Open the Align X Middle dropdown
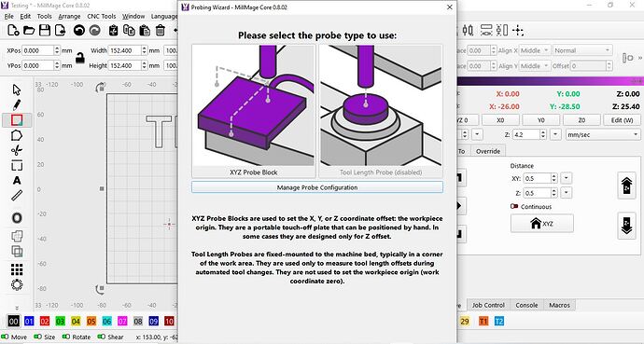The width and height of the screenshot is (644, 344). 535,50
